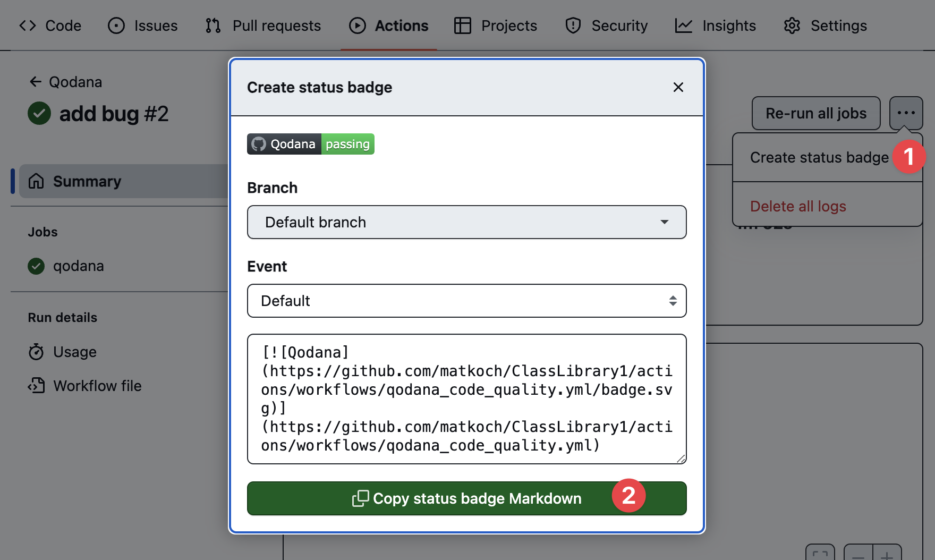
Task: Click the Settings gear icon
Action: point(792,26)
